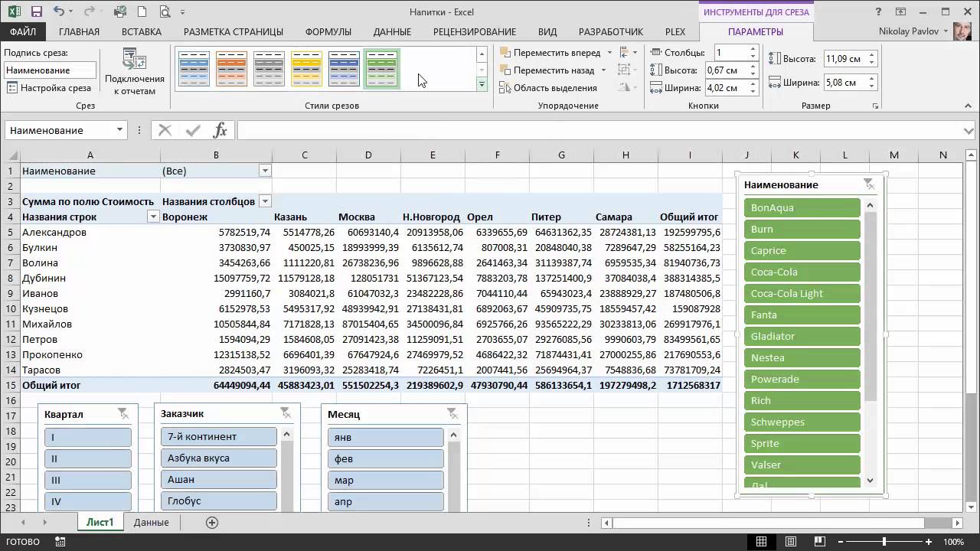Viewport: 980px width, 551px height.
Task: Open the Данные sheet tab
Action: click(x=151, y=523)
